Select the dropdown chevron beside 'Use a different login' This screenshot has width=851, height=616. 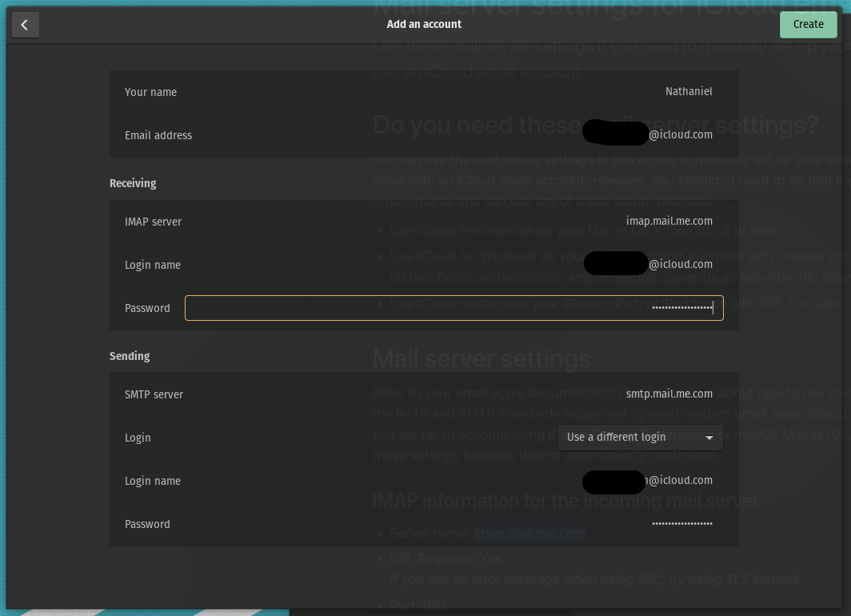tap(709, 438)
